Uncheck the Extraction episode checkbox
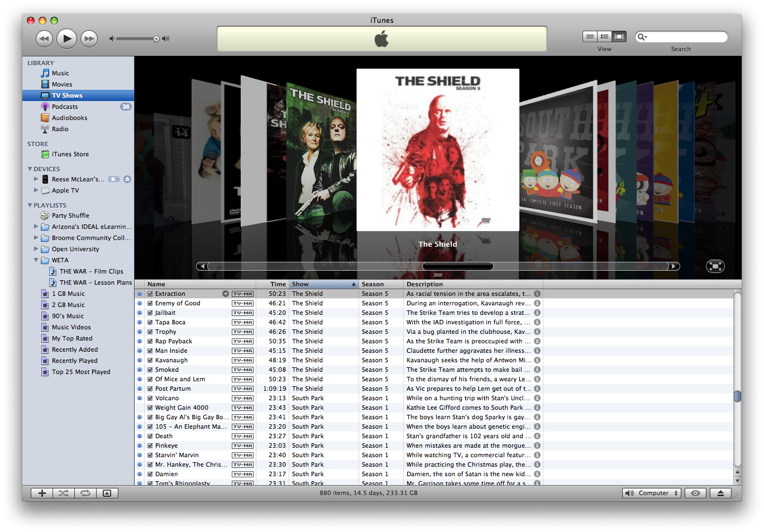This screenshot has width=764, height=532. click(x=150, y=294)
